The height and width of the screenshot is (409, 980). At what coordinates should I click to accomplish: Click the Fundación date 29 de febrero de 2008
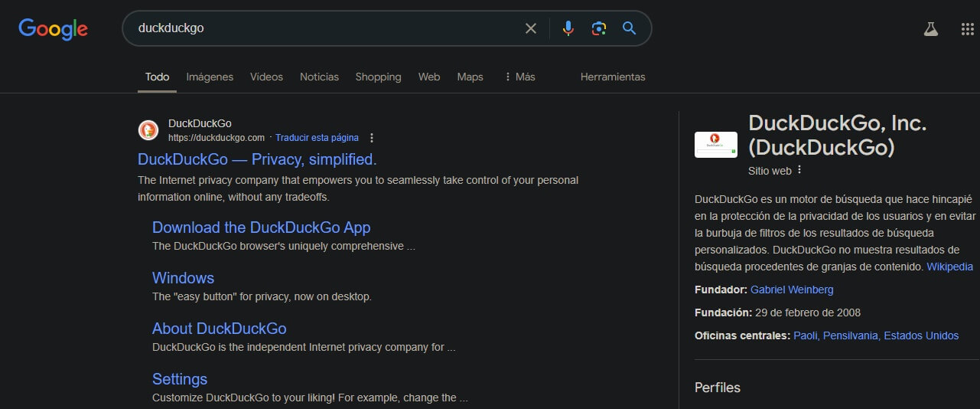coord(808,312)
